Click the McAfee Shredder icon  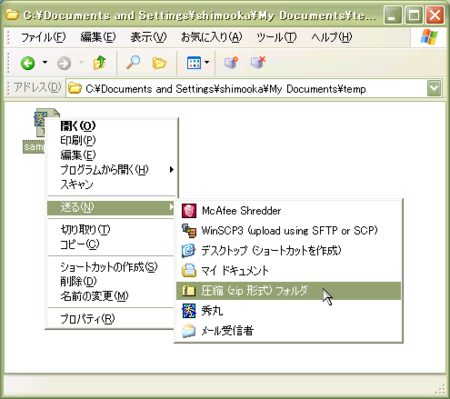pyautogui.click(x=189, y=211)
